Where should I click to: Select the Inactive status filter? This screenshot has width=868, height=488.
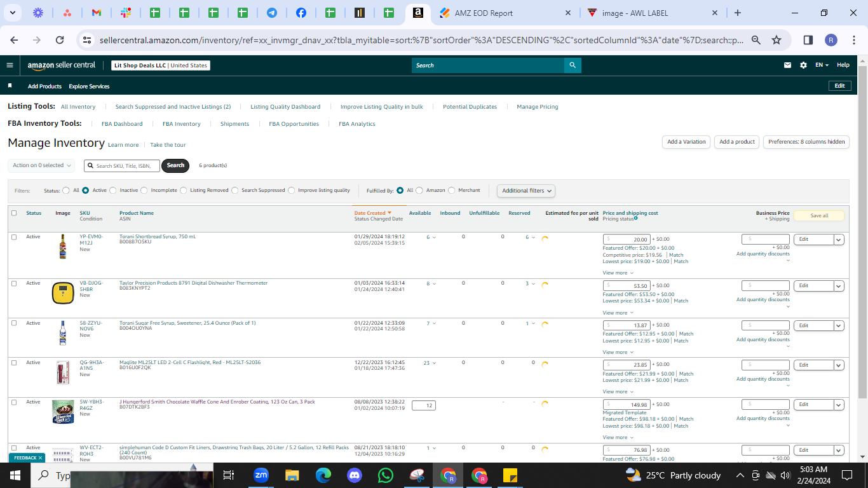click(x=113, y=190)
